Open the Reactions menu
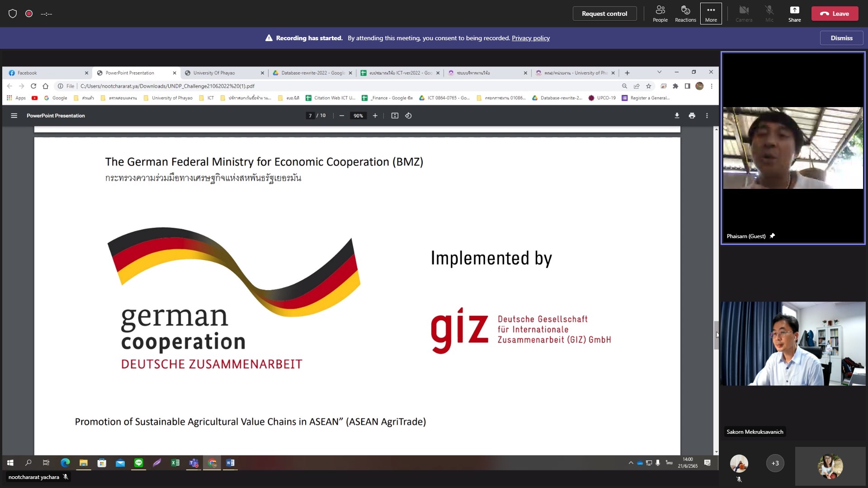The height and width of the screenshot is (488, 868). click(x=685, y=14)
